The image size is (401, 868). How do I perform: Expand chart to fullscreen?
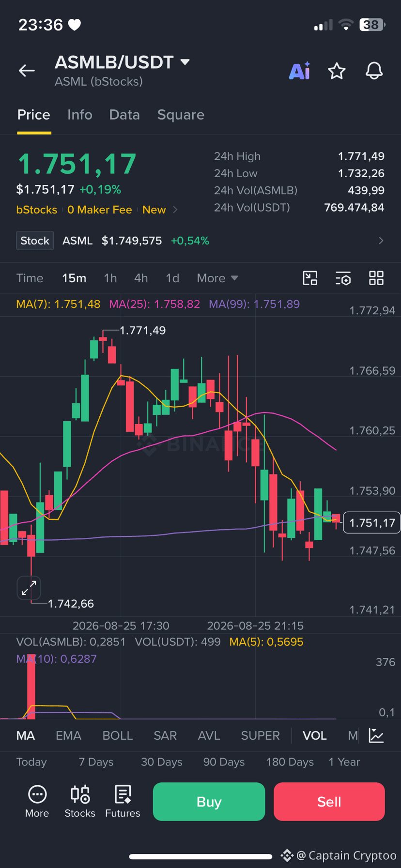tap(29, 588)
